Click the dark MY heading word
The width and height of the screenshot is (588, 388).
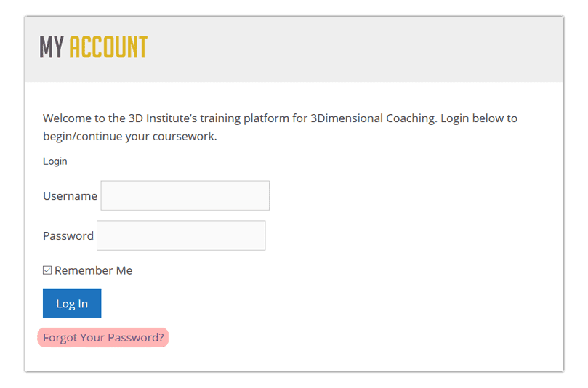coord(52,47)
